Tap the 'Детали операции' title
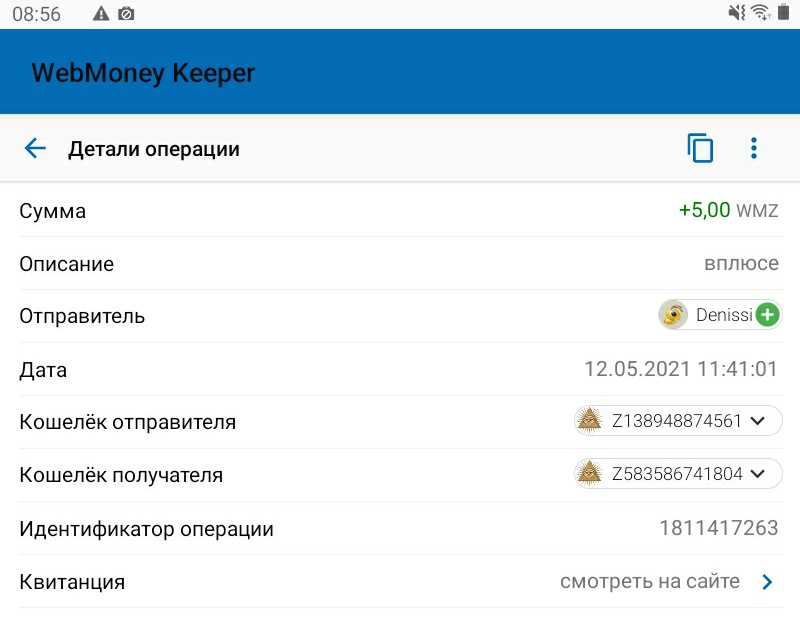Image resolution: width=800 pixels, height=631 pixels. pos(154,149)
